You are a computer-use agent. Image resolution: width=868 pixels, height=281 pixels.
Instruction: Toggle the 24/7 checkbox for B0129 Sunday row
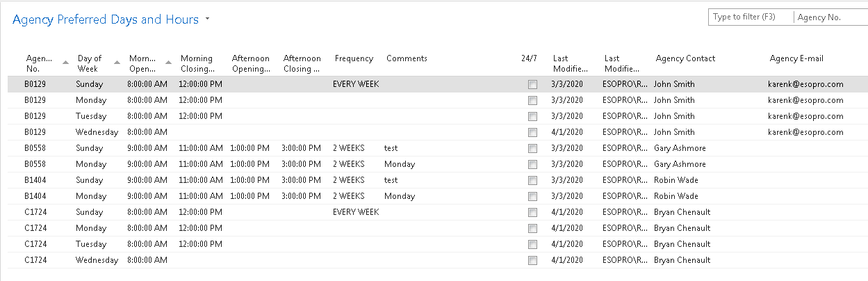532,85
